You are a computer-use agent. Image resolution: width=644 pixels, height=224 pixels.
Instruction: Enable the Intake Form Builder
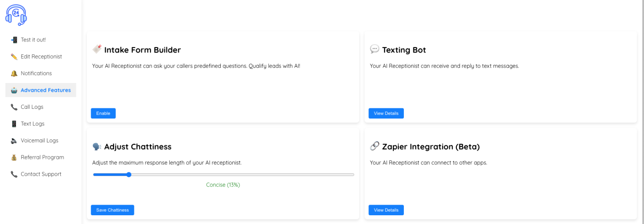point(103,113)
